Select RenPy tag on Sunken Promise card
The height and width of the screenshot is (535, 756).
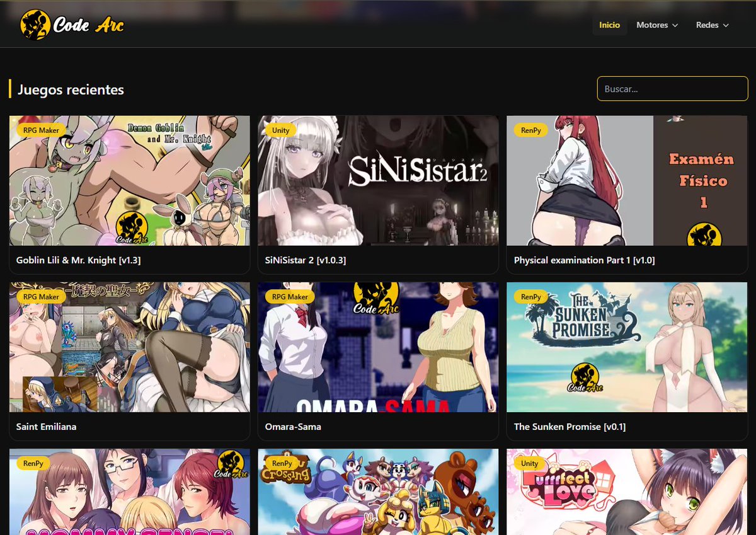click(530, 297)
